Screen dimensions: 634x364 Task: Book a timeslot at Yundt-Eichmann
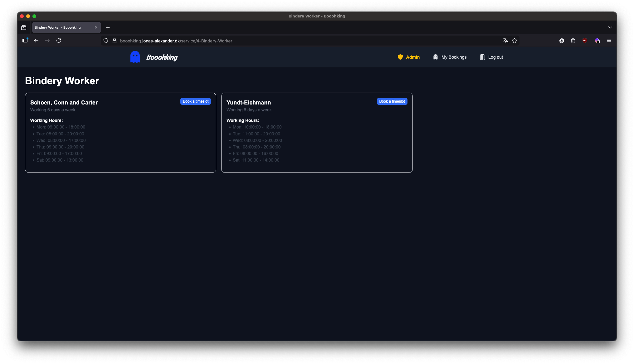tap(392, 101)
